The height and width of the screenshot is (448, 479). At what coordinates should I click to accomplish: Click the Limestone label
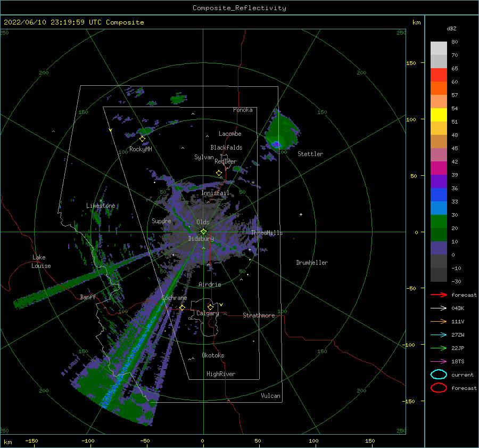pos(101,206)
